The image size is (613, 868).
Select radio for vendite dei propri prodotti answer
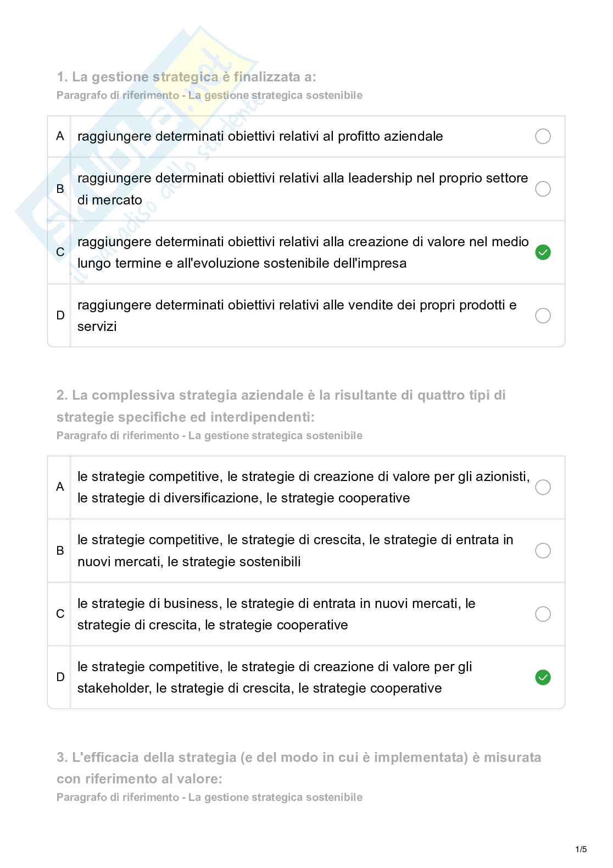tap(542, 316)
